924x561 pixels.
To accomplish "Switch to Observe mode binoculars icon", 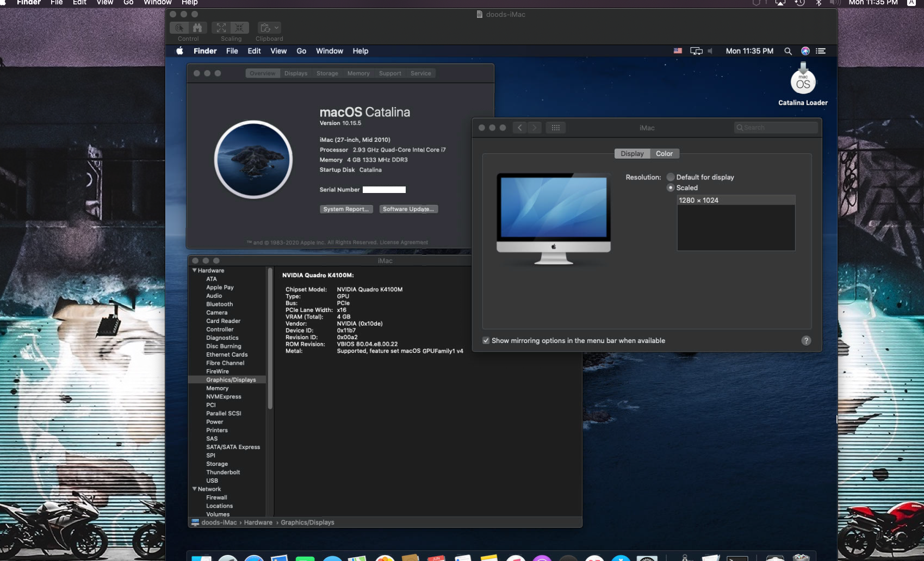I will point(197,28).
